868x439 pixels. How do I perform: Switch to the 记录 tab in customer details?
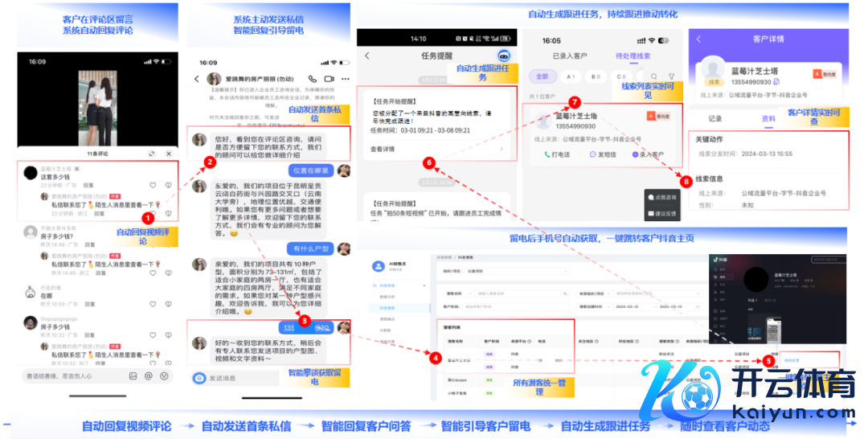[714, 118]
